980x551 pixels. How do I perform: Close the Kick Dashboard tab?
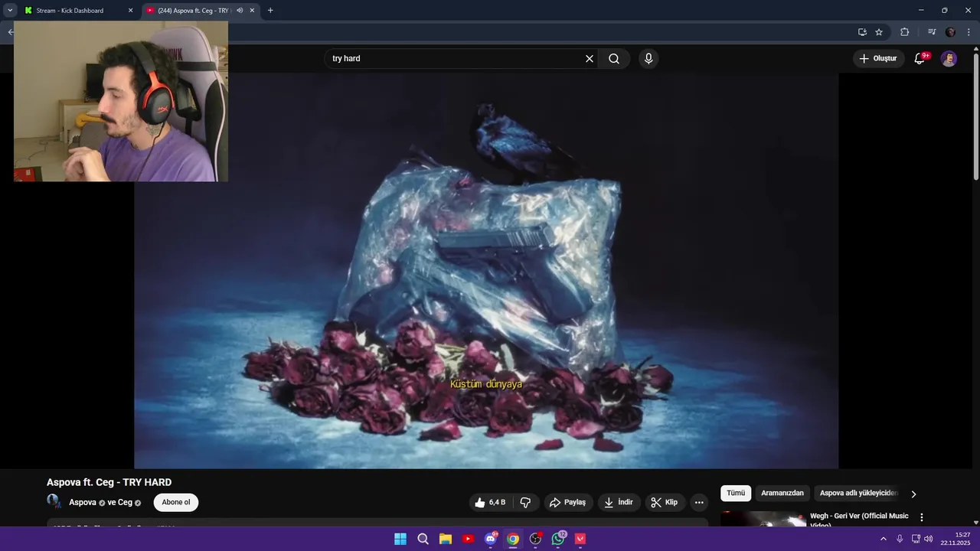[x=130, y=11]
